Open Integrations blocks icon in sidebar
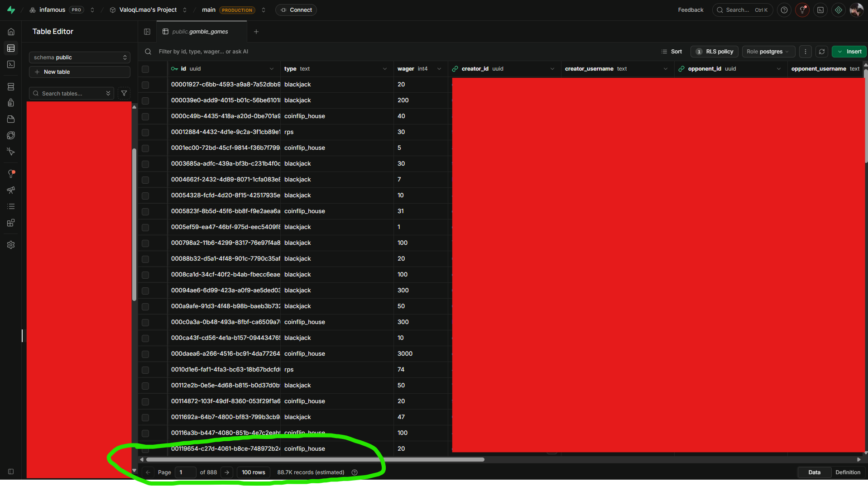 (11, 223)
